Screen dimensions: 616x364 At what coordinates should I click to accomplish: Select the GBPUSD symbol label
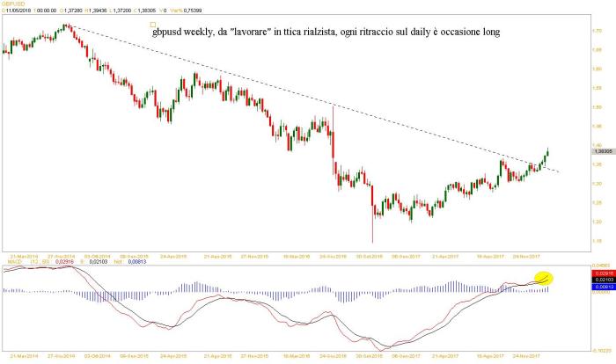tap(12, 4)
